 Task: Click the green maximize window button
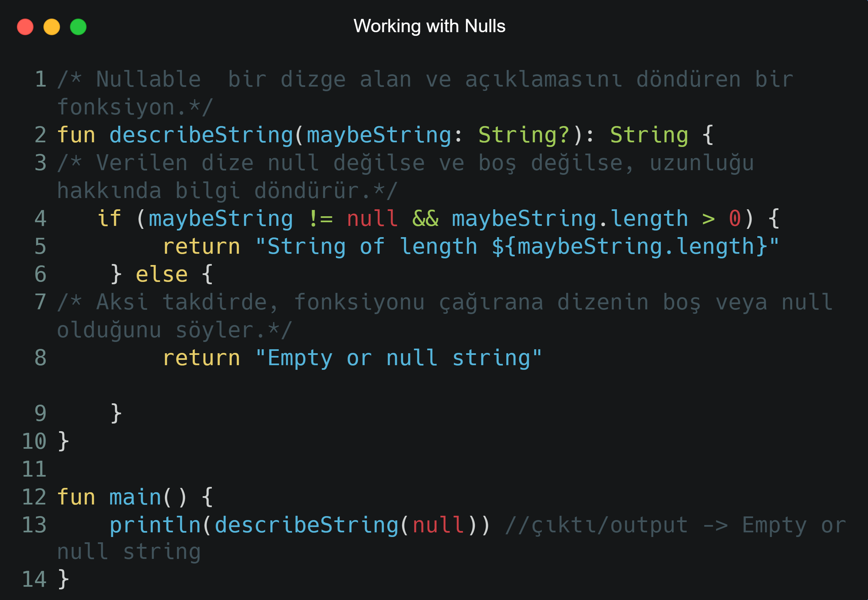pos(78,27)
